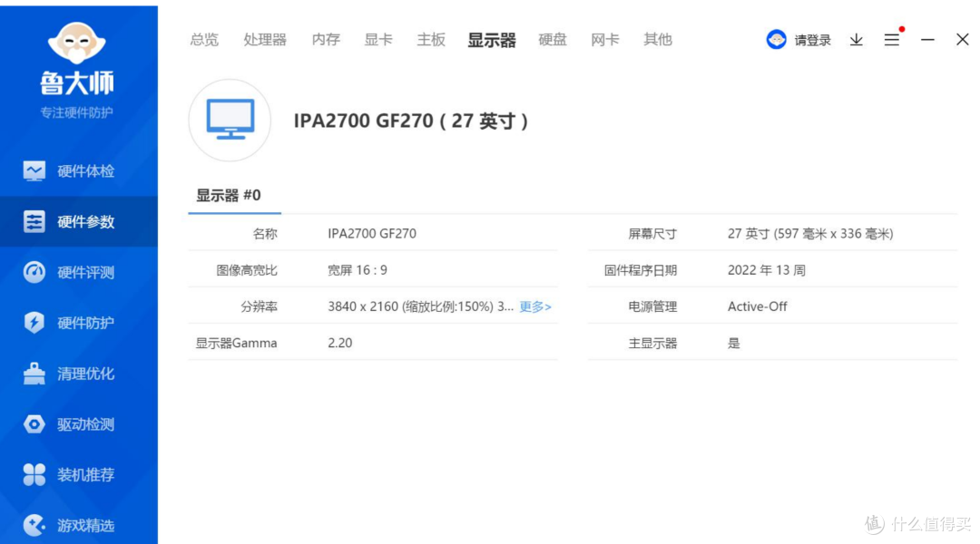
Task: Click the 电源管理 label
Action: 652,306
